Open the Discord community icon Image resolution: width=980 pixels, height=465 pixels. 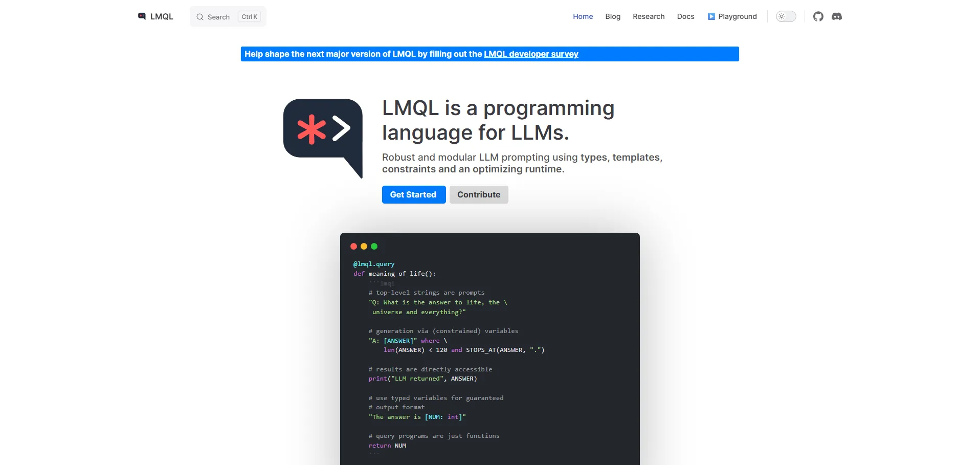tap(836, 16)
